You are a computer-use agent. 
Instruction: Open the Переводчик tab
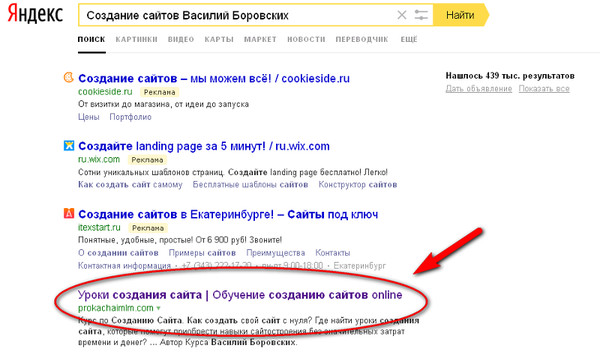pyautogui.click(x=362, y=39)
